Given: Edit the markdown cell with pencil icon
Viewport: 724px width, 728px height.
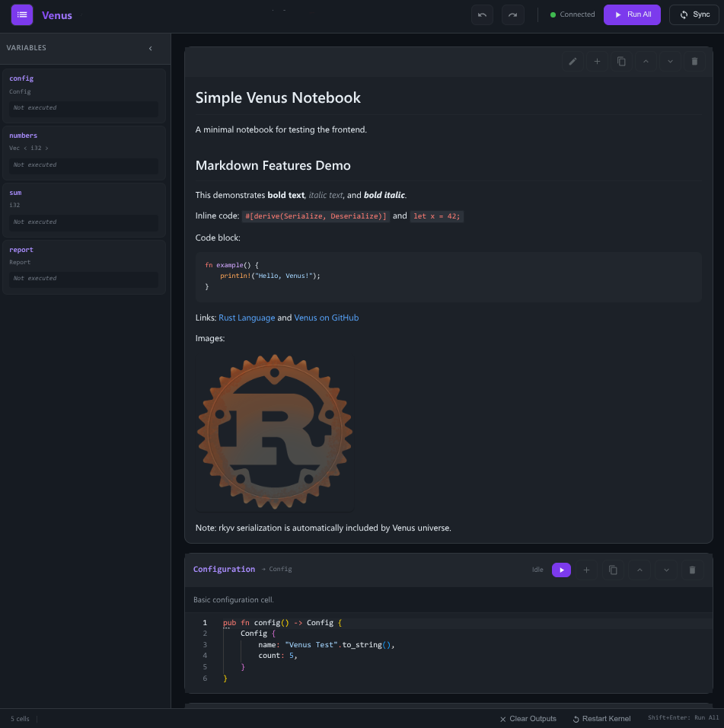Looking at the screenshot, I should click(573, 61).
